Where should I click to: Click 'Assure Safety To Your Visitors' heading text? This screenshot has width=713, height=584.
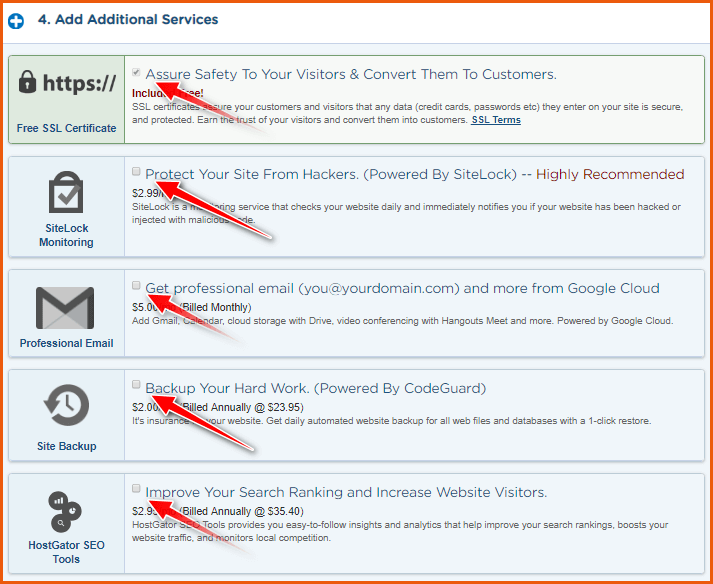351,74
